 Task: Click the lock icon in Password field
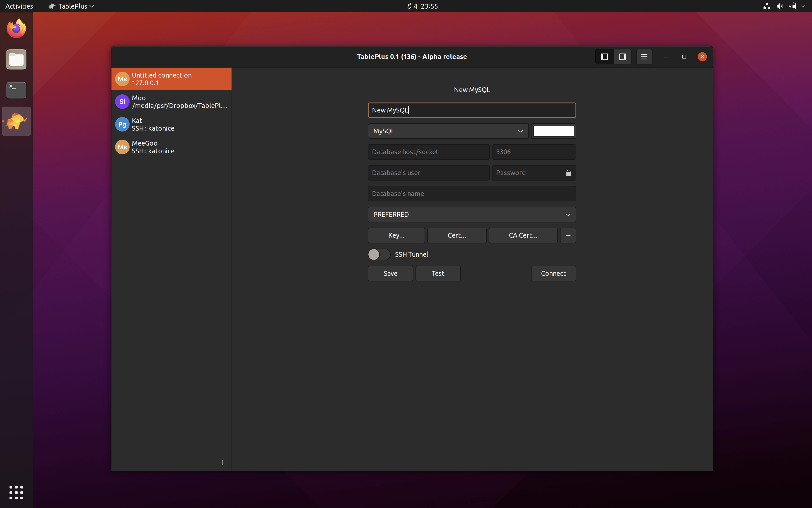568,173
